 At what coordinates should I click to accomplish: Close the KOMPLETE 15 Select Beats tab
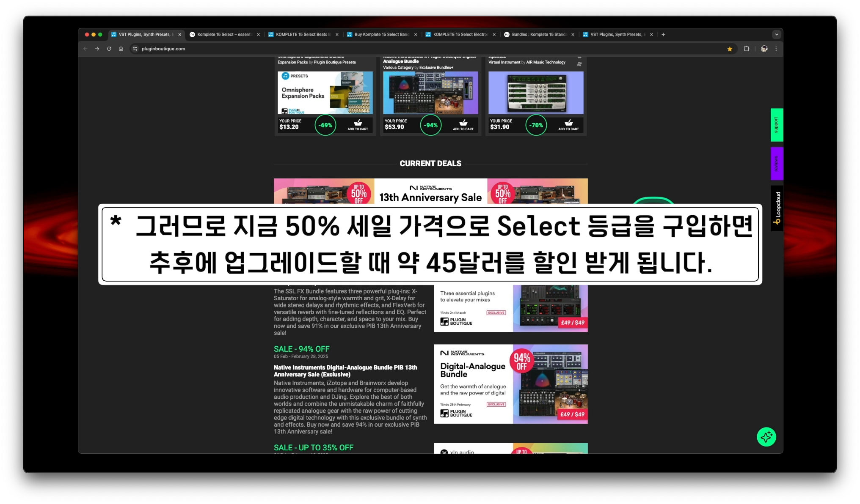point(337,35)
